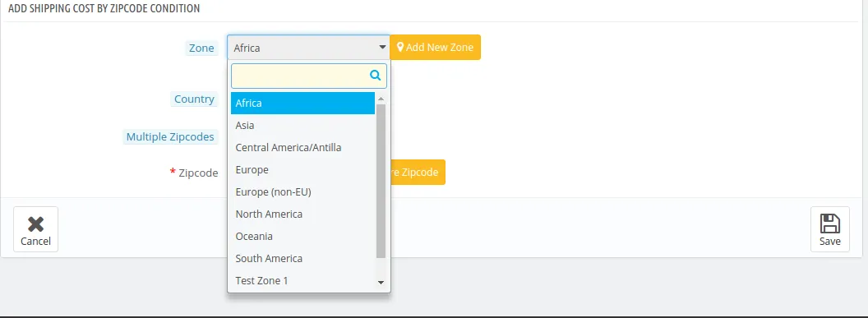Pick North America from the list

click(302, 214)
